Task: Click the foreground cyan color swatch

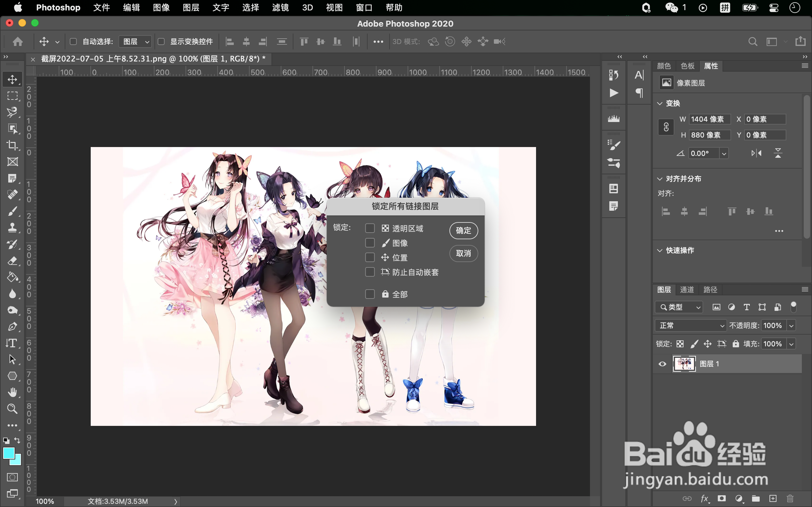Action: pos(8,453)
